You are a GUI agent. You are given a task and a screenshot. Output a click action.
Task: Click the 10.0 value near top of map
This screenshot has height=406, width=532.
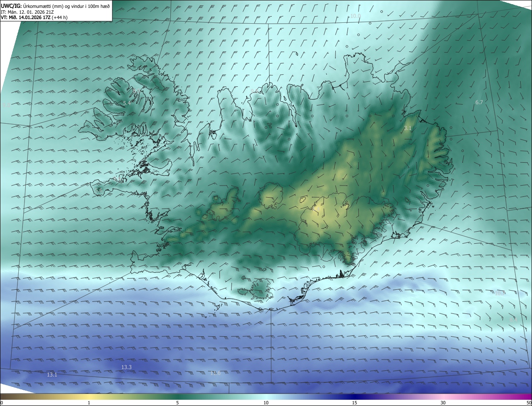355,16
